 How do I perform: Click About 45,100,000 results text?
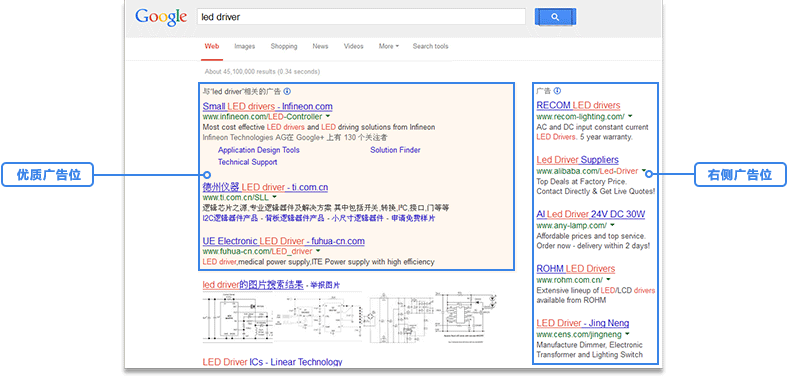coord(263,72)
